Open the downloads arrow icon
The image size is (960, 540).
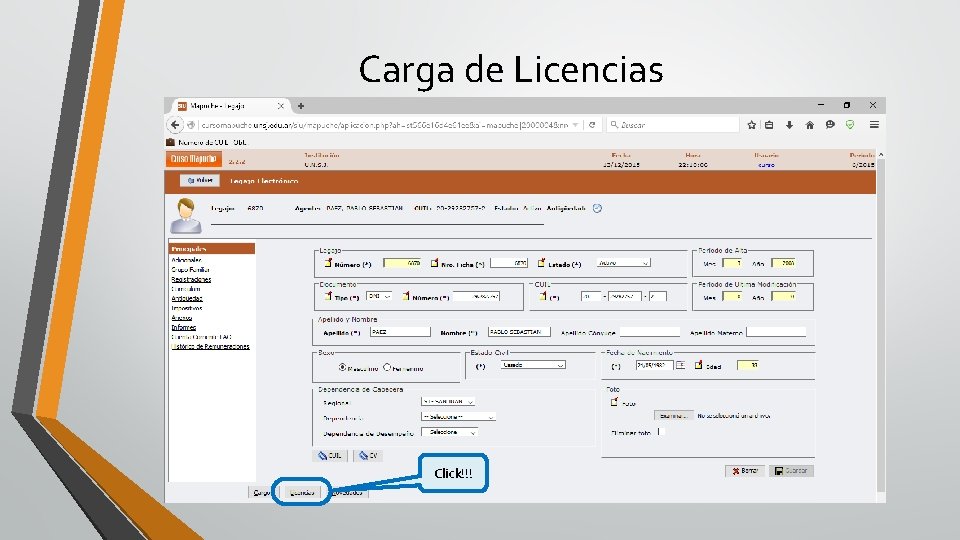tap(789, 125)
